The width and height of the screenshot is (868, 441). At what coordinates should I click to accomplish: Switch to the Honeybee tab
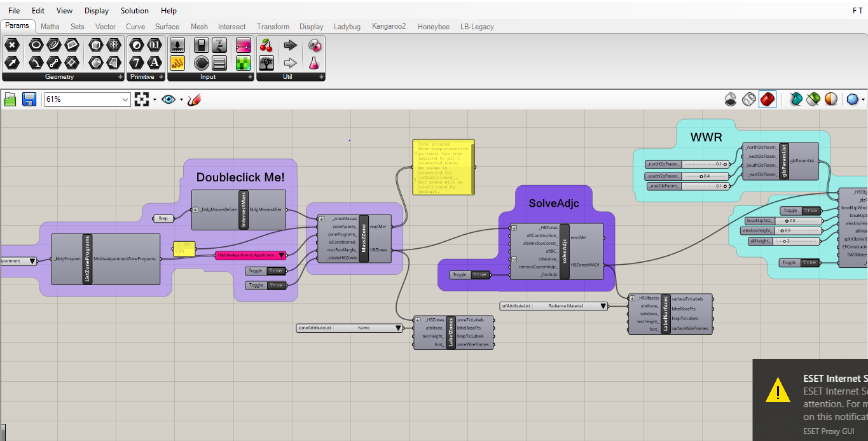click(434, 27)
